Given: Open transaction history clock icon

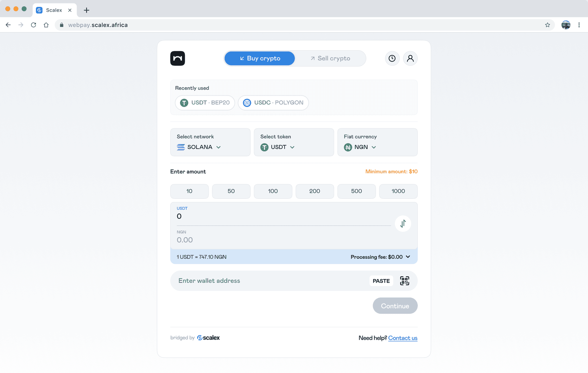Looking at the screenshot, I should pyautogui.click(x=392, y=59).
